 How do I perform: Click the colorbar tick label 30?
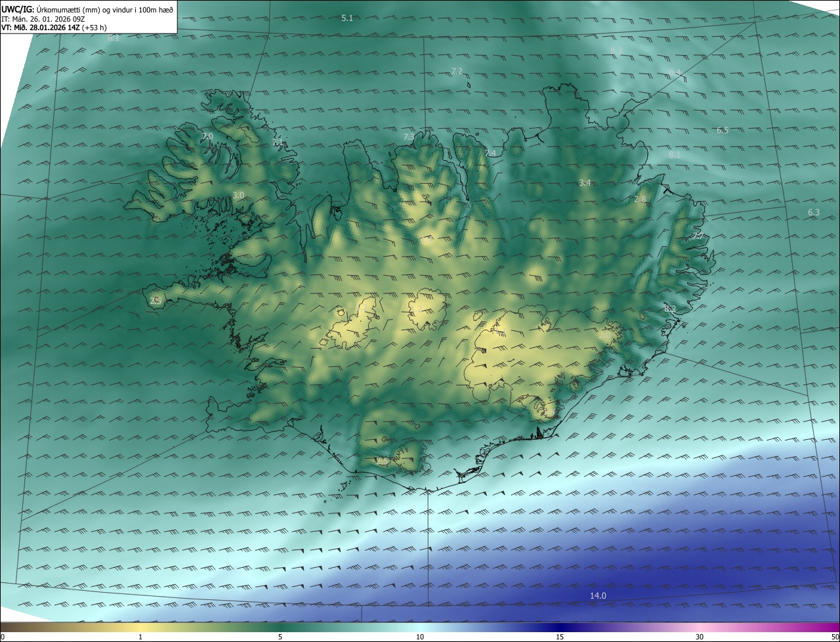click(x=700, y=637)
